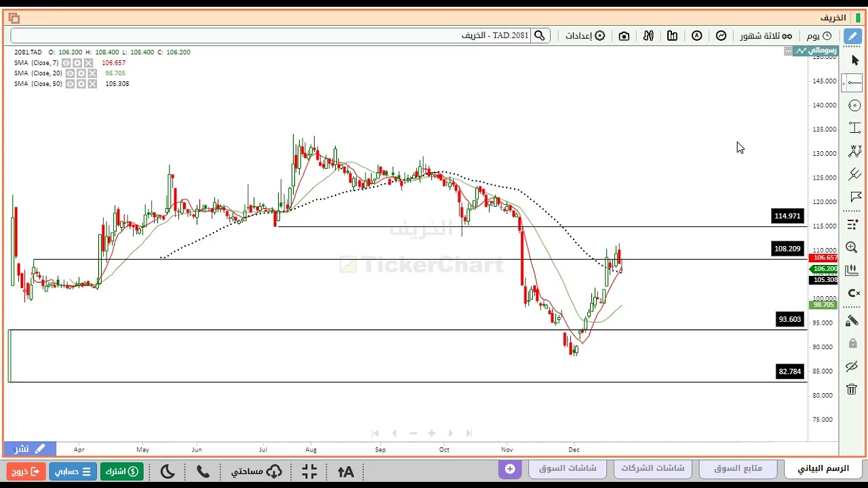Viewport: 868px width, 488px height.
Task: Select the brush eraser tool
Action: [x=852, y=321]
